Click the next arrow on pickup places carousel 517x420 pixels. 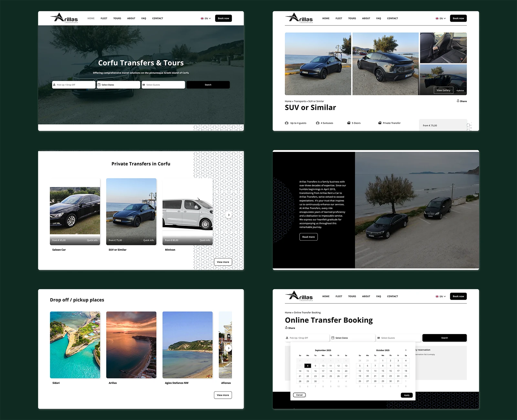[x=228, y=348]
